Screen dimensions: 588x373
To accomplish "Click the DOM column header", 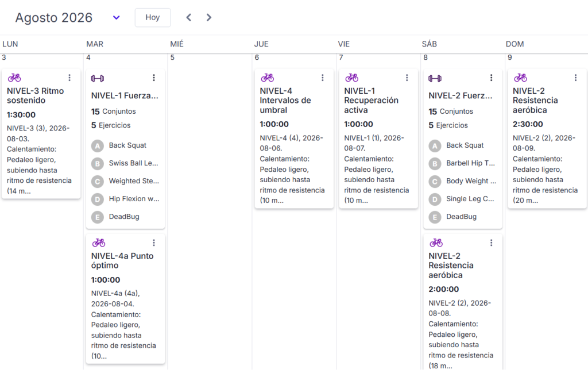I will (x=515, y=44).
